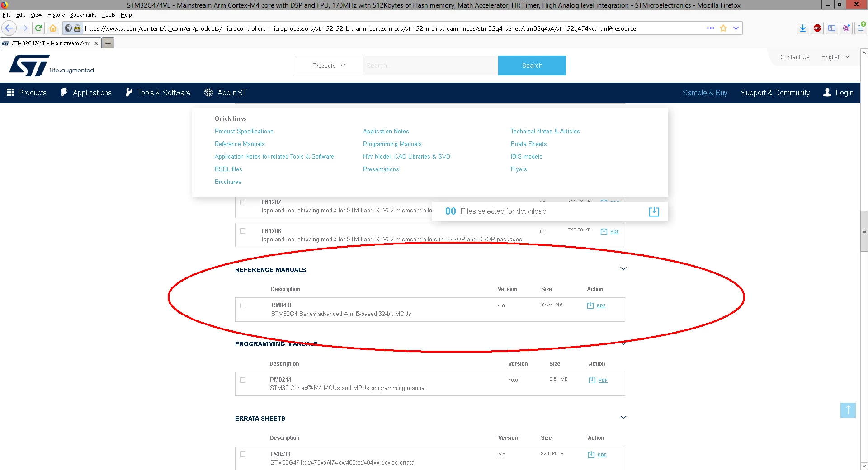Click the page search input field

click(430, 66)
